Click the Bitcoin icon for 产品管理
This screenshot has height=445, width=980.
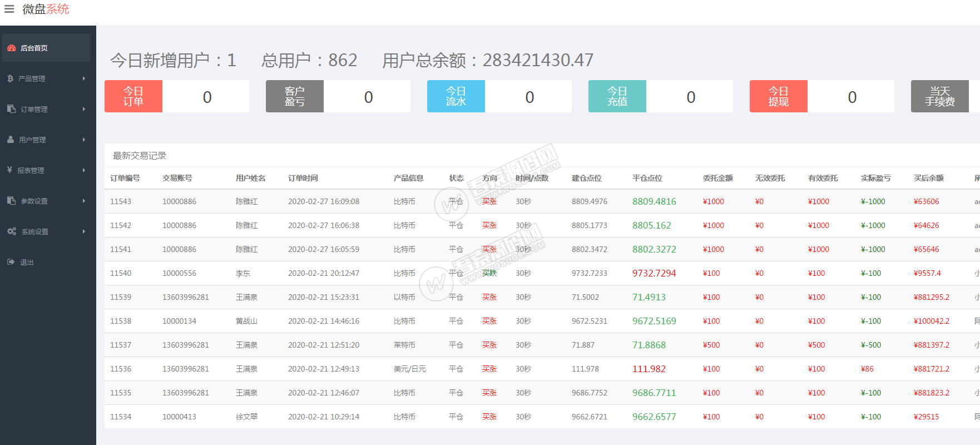10,78
